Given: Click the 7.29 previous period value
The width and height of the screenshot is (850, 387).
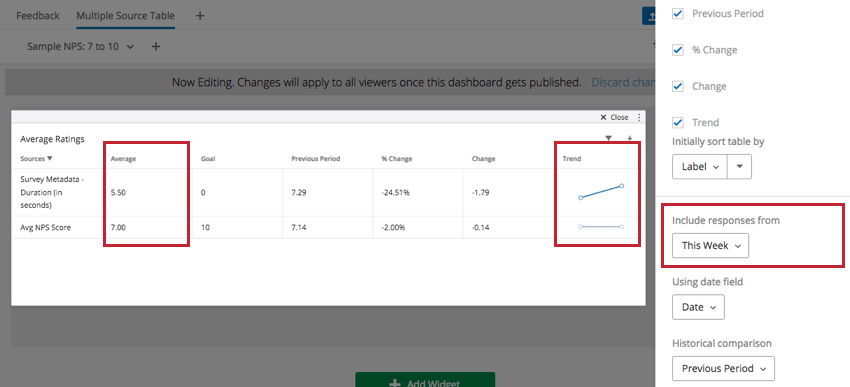Looking at the screenshot, I should (299, 192).
